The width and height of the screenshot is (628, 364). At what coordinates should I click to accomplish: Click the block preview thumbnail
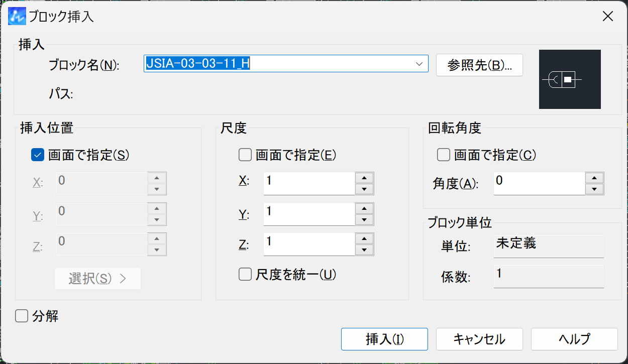point(569,79)
